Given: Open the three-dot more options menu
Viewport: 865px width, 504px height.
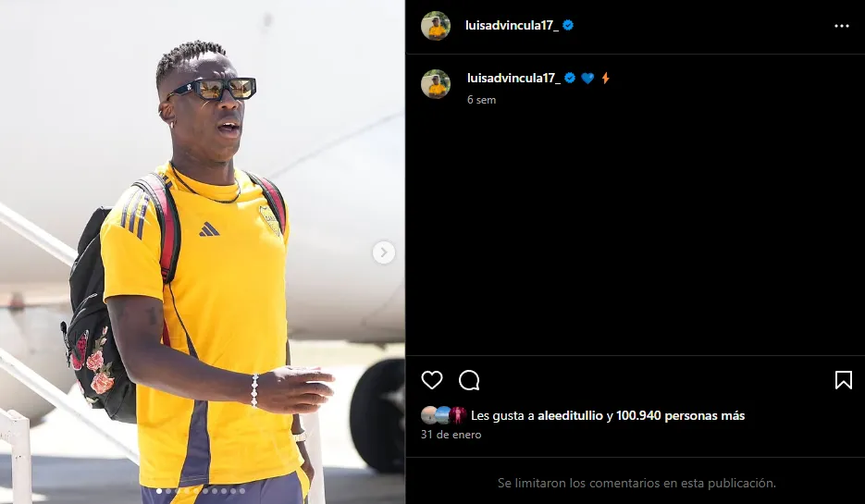Looking at the screenshot, I should pyautogui.click(x=841, y=26).
